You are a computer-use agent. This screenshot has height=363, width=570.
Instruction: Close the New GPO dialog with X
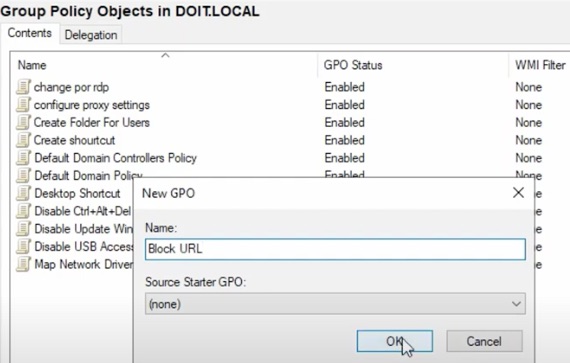518,193
